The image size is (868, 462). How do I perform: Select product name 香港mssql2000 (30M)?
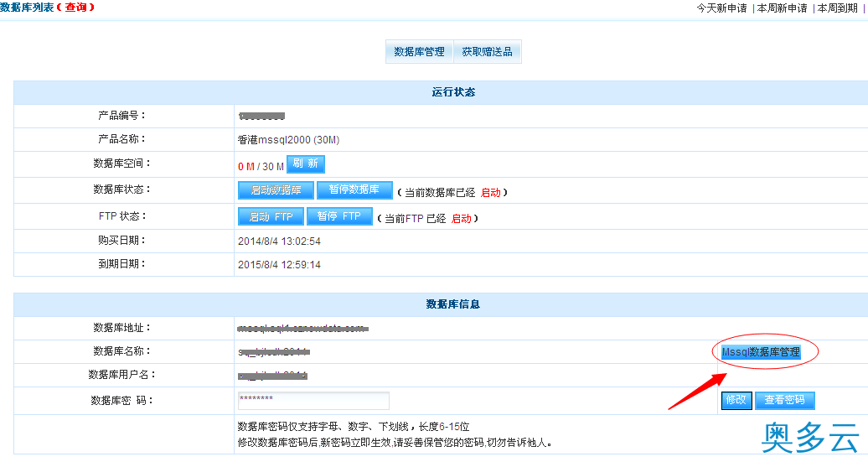[288, 140]
